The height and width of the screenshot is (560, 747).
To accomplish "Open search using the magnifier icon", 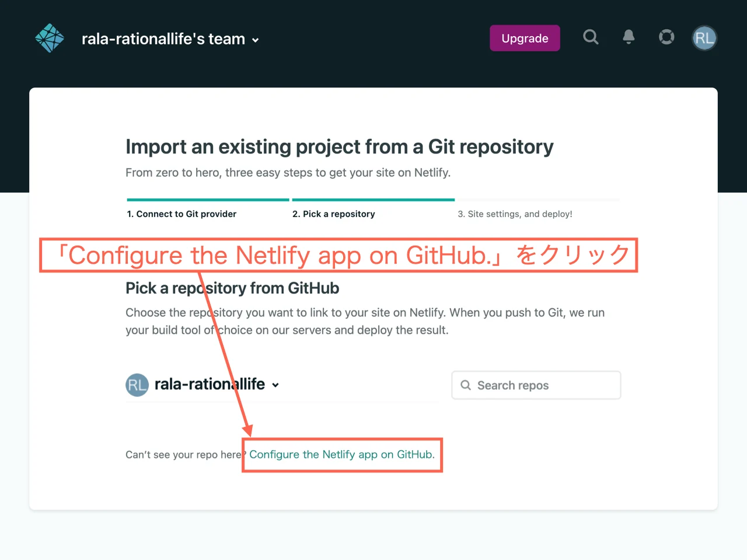I will tap(591, 37).
